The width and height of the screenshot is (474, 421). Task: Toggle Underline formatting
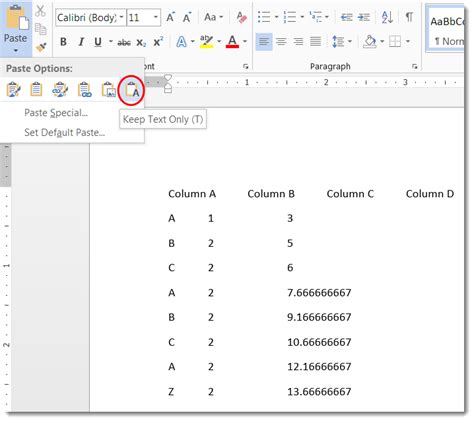click(x=98, y=42)
